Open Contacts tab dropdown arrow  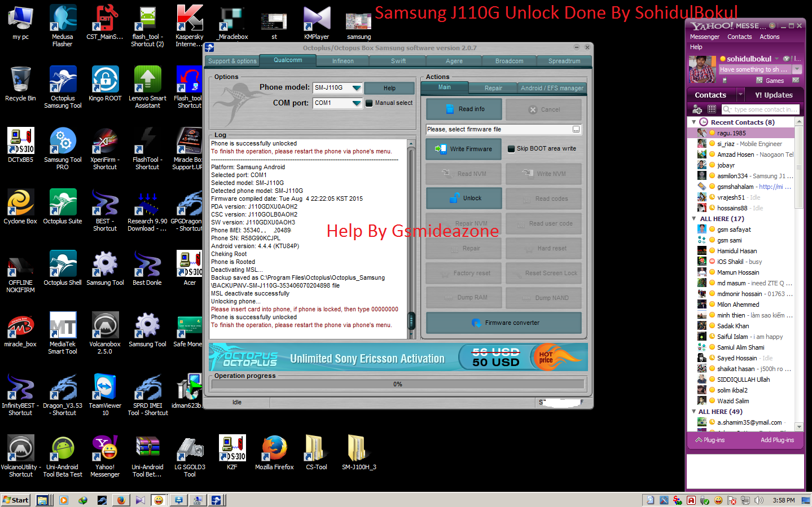click(740, 95)
